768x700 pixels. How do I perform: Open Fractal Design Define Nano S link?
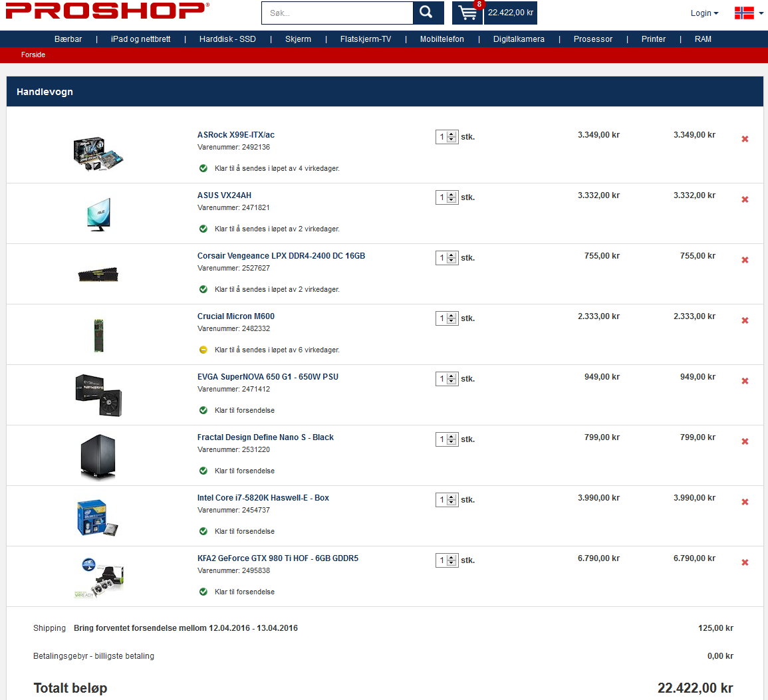click(265, 437)
